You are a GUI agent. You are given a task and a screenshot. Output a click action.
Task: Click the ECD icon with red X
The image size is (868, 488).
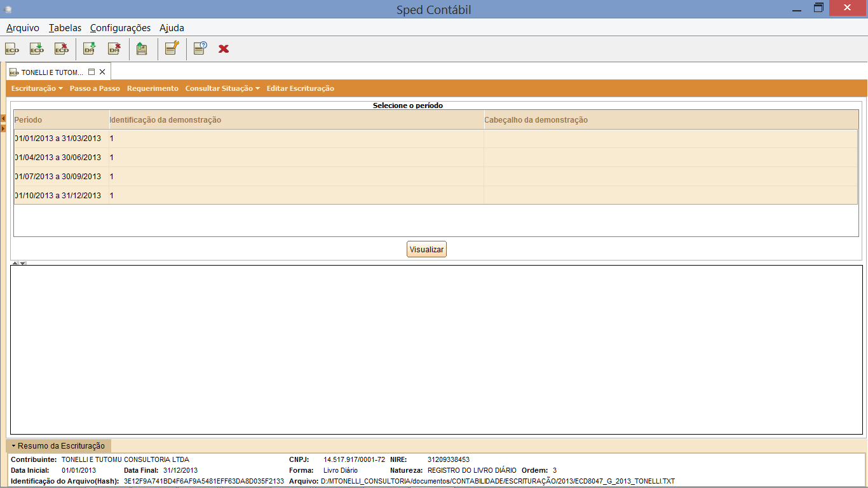(62, 48)
